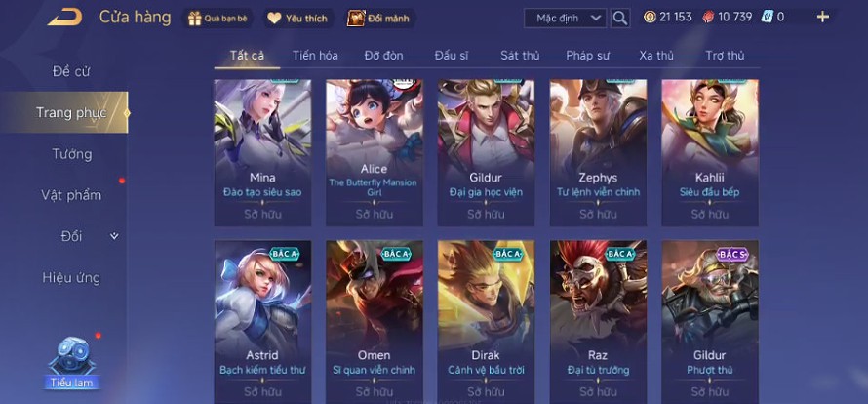Tap the red ruby currency icon
The image size is (868, 404).
pos(708,18)
